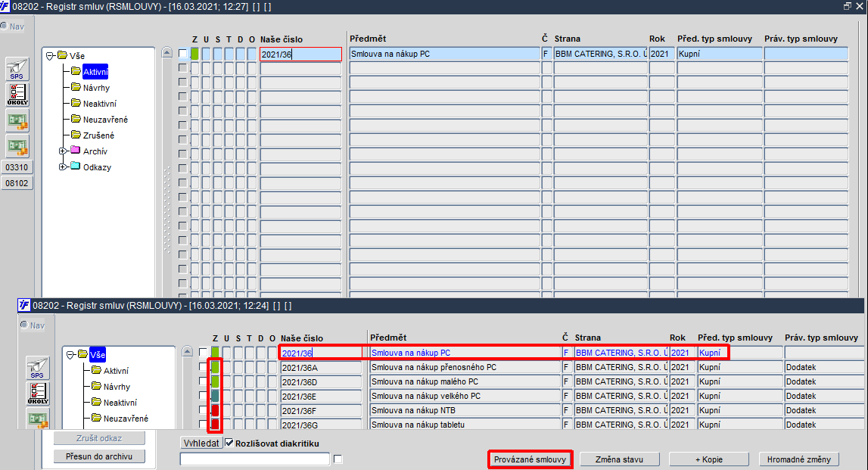868x470 pixels.
Task: Click 'Smlouva na nákup PC' cell in upper window
Action: click(444, 54)
